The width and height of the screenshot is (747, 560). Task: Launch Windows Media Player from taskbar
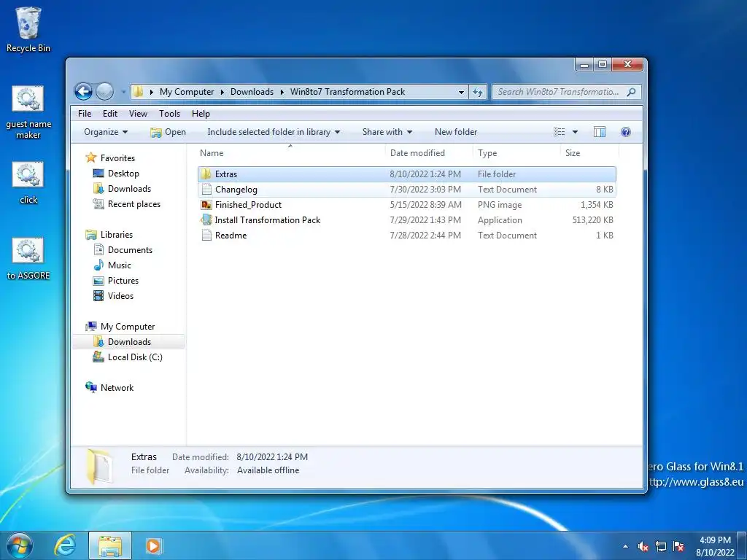pyautogui.click(x=154, y=545)
